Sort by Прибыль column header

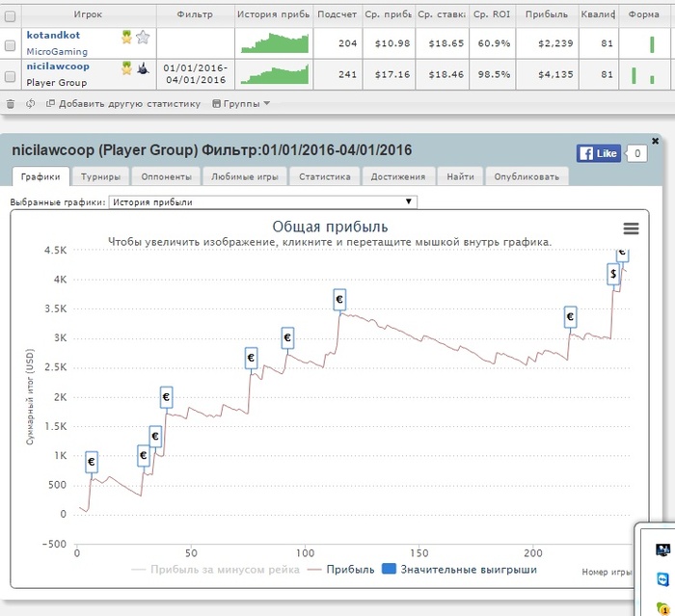[547, 14]
